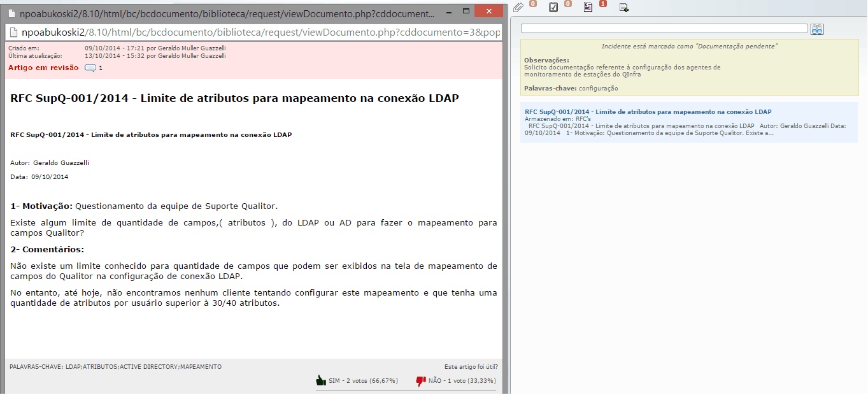Click the red badge showing 1
The height and width of the screenshot is (395, 868).
602,4
